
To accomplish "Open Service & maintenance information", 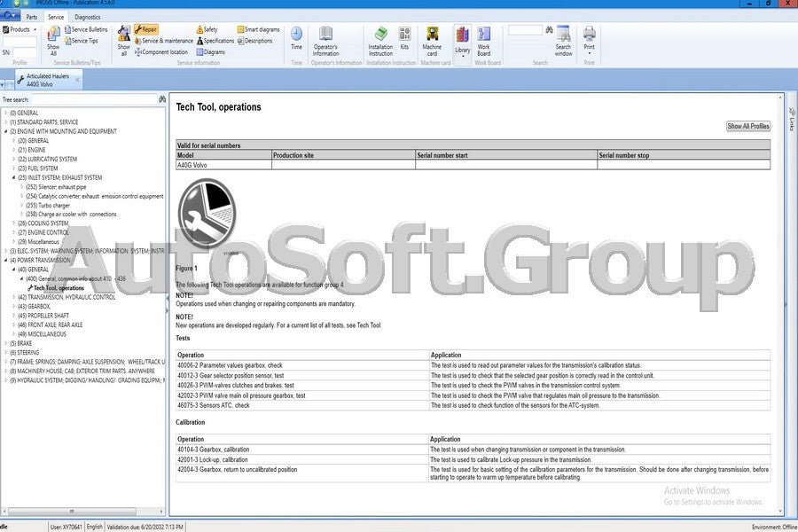I will coord(163,40).
